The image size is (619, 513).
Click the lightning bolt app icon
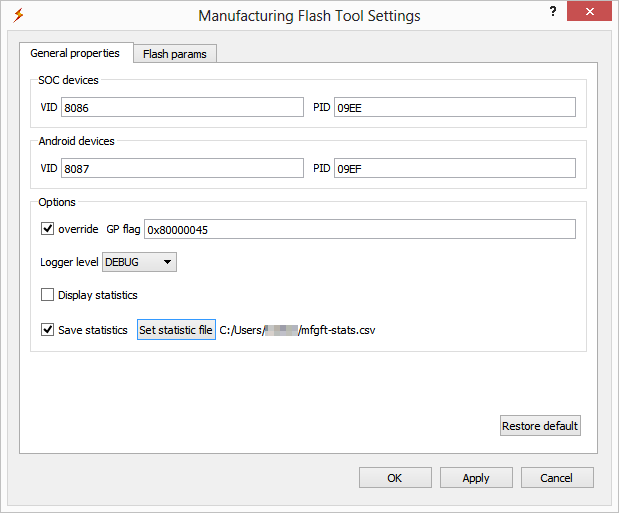point(16,15)
